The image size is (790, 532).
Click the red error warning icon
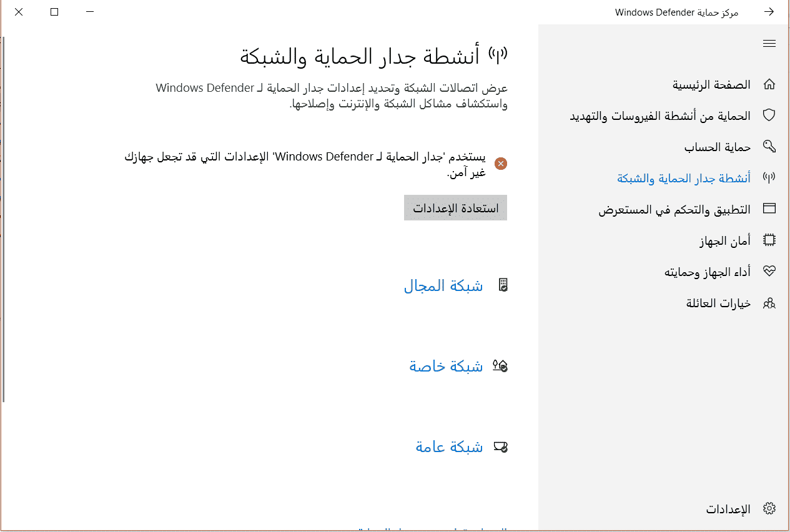[501, 164]
